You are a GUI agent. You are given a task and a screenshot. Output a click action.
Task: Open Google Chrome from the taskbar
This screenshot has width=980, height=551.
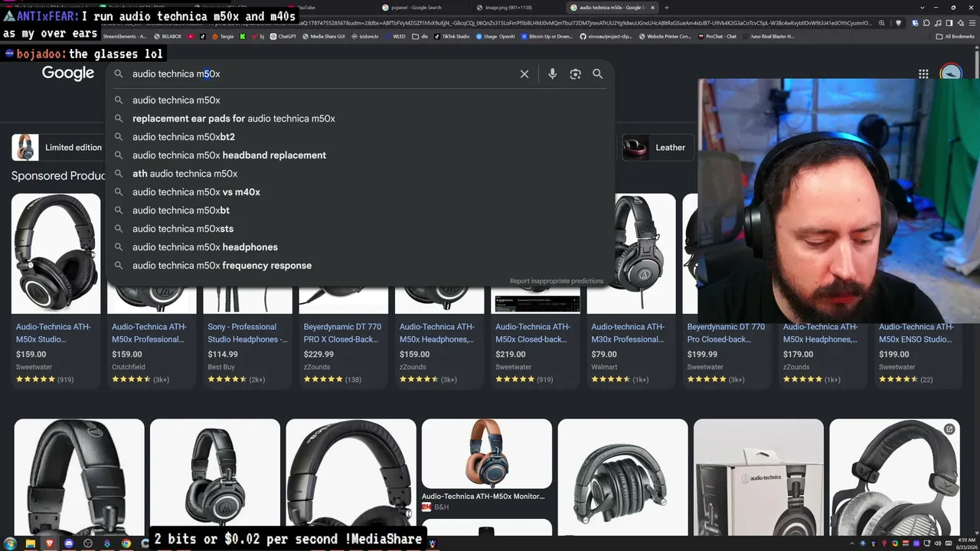126,543
